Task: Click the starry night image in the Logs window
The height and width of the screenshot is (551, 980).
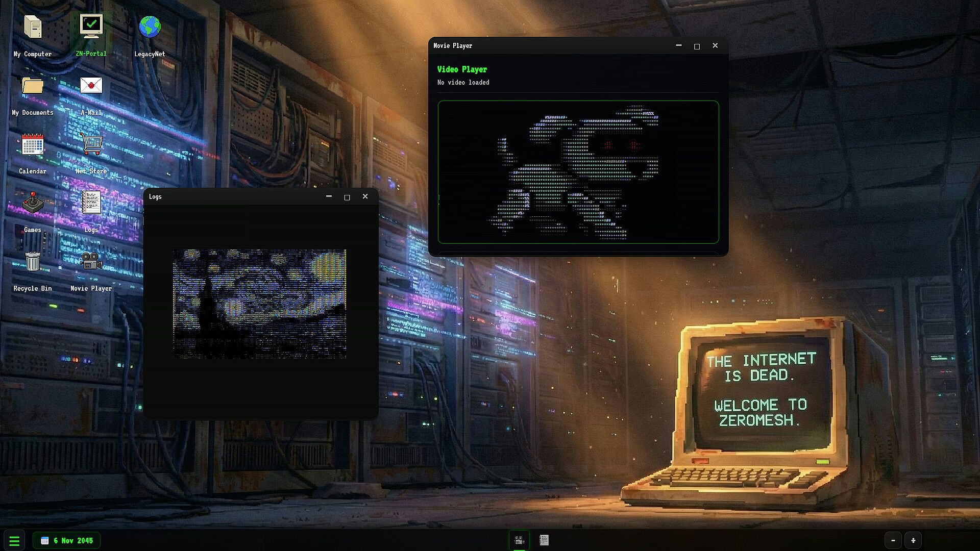Action: (259, 304)
